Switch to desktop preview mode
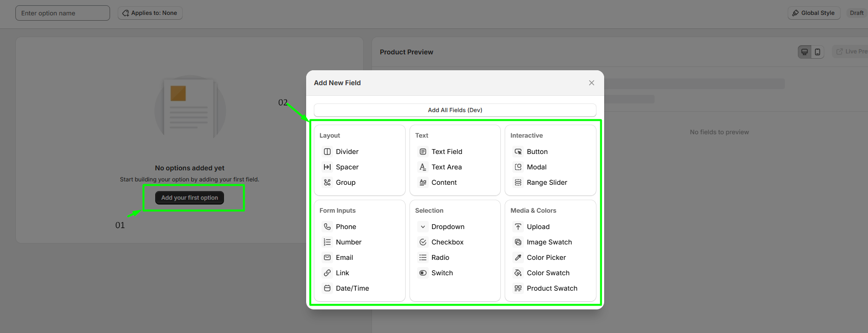The height and width of the screenshot is (333, 868). (805, 52)
